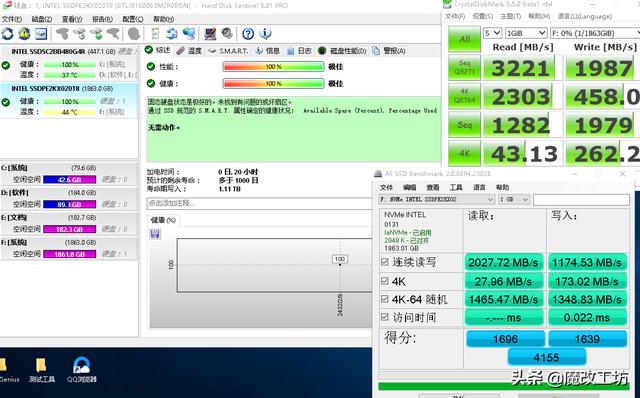Click the plain 4K button in CrystalDiskMark

(464, 153)
